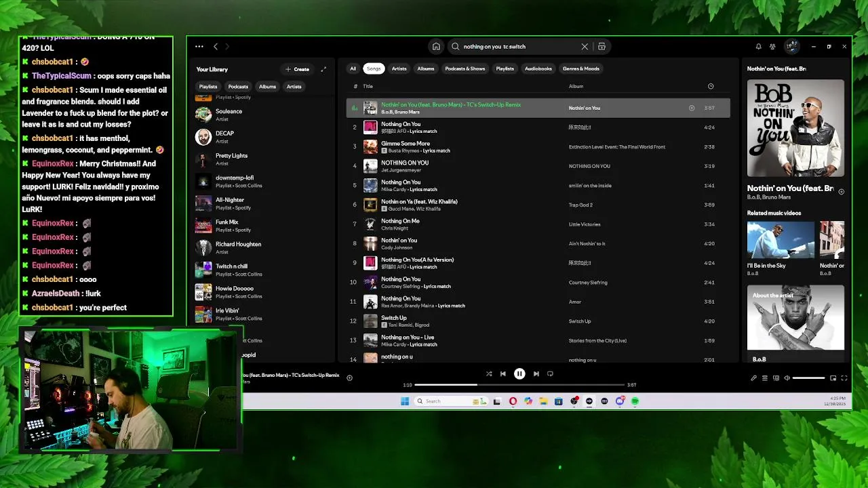Open Richard Houghton artist
868x488 pixels.
(x=262, y=247)
